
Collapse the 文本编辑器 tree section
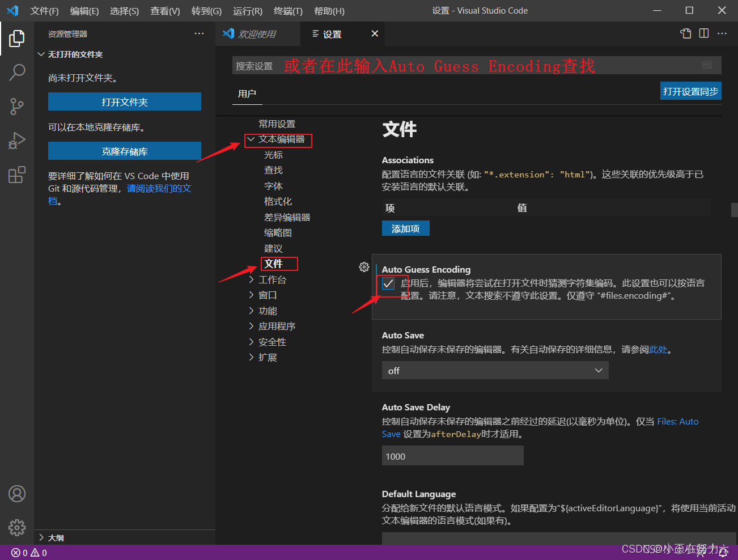251,139
